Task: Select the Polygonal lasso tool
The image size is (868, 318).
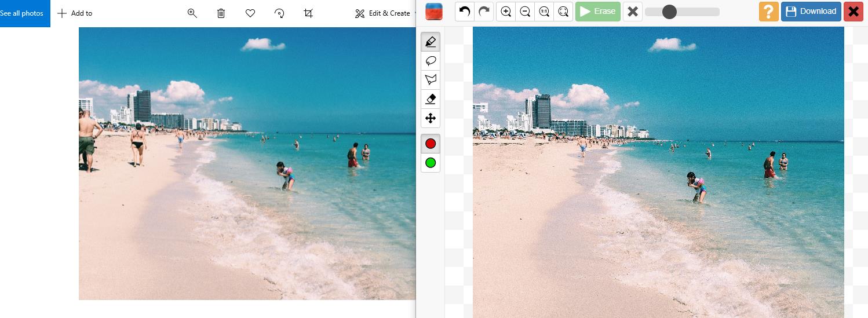Action: pos(431,80)
